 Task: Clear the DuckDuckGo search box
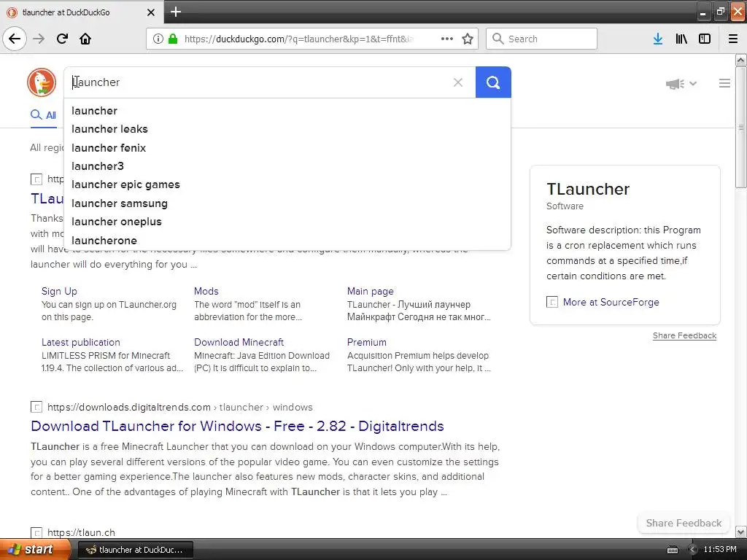(x=458, y=82)
